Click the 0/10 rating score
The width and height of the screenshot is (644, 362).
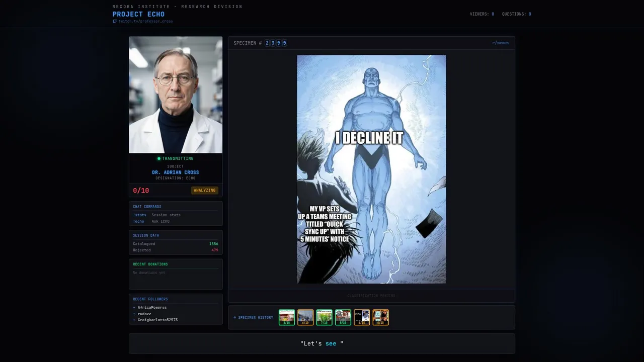coord(141,191)
